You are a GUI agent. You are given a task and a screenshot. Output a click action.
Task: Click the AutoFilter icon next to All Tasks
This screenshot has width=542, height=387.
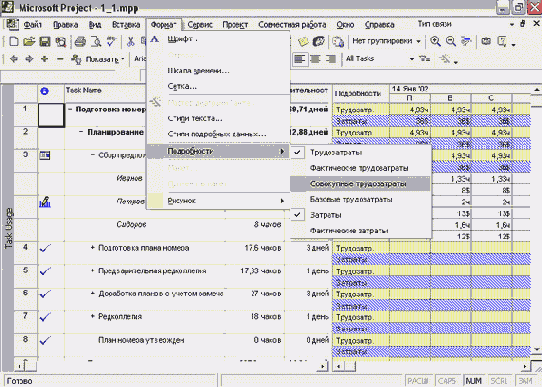click(424, 59)
